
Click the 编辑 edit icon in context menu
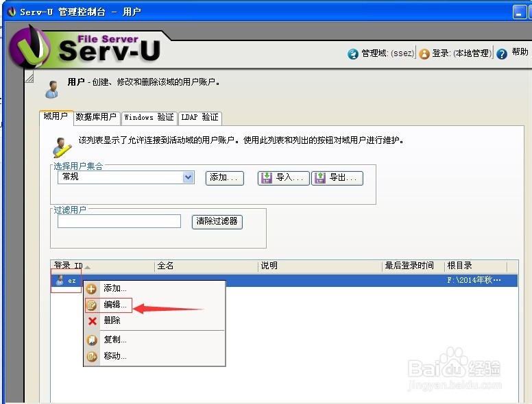[91, 305]
